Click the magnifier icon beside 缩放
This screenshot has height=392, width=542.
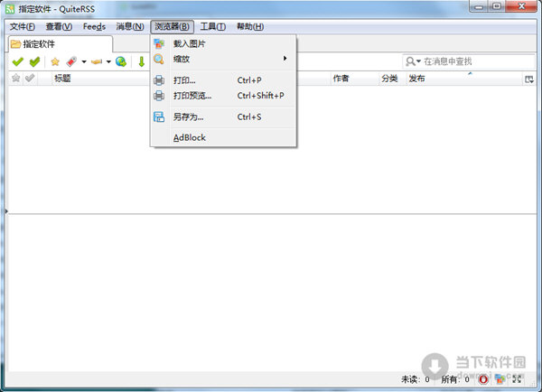tap(159, 59)
